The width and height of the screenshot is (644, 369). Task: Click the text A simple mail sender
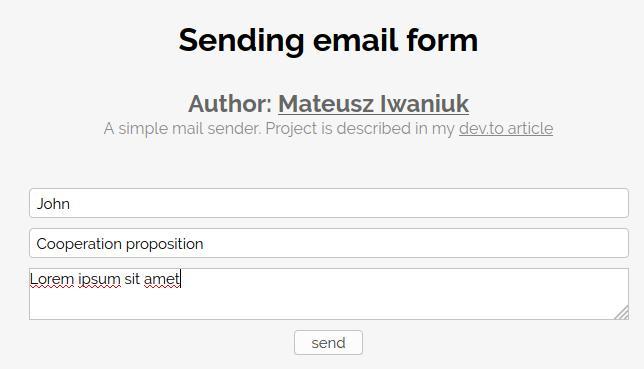(182, 129)
